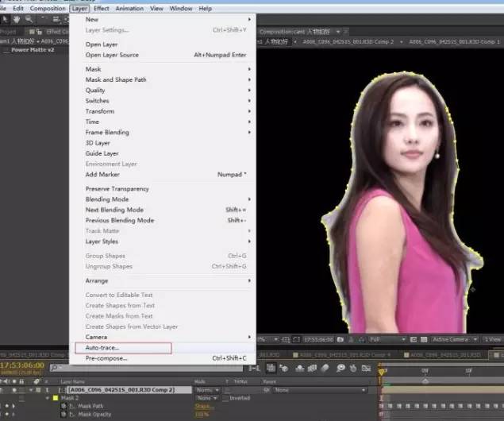Go to next Mask Path keyframe arrow
Image resolution: width=504 pixels, height=421 pixels.
pyautogui.click(x=13, y=406)
